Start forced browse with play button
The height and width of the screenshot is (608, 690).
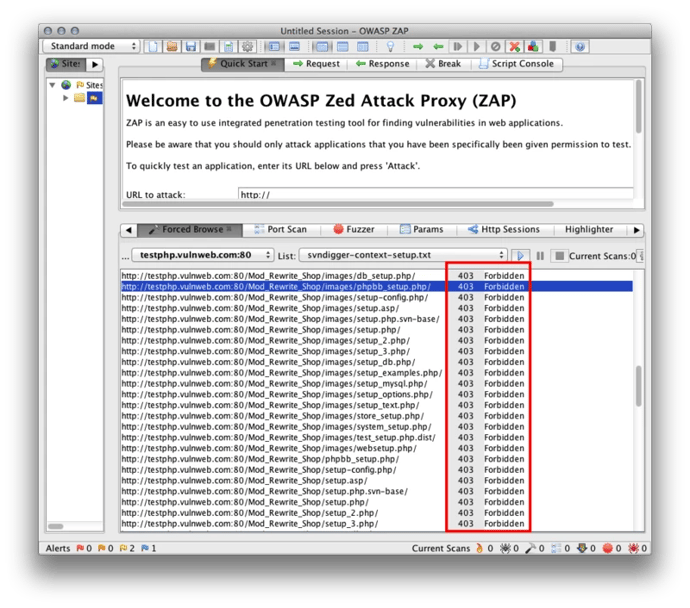coord(521,256)
